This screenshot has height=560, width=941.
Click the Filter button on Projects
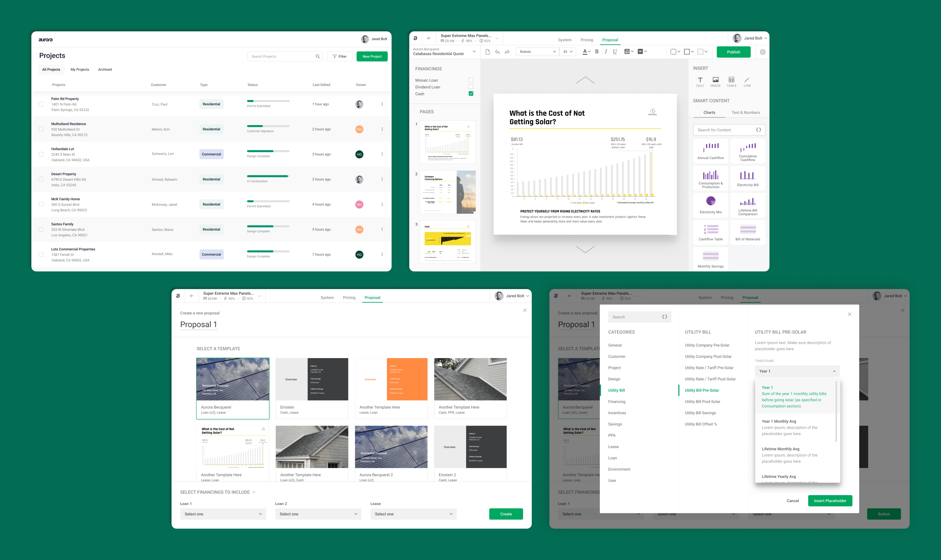[339, 57]
